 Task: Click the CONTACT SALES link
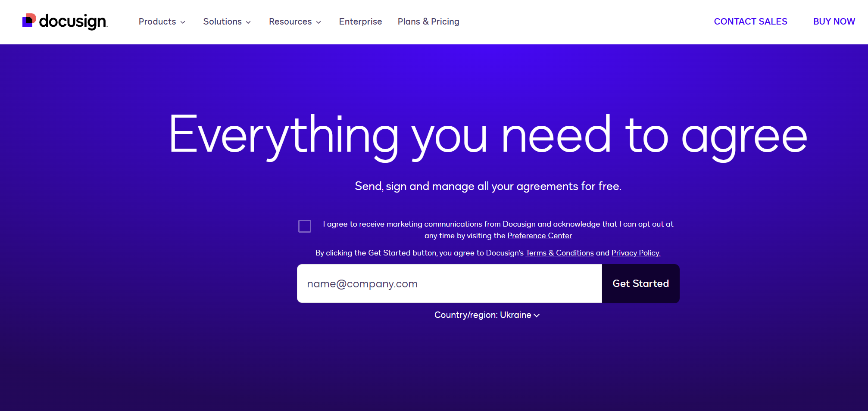(x=750, y=22)
